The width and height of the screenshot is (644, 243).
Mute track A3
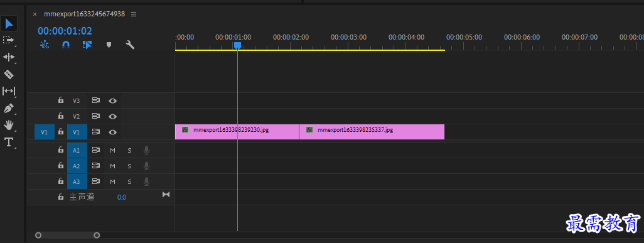[112, 181]
